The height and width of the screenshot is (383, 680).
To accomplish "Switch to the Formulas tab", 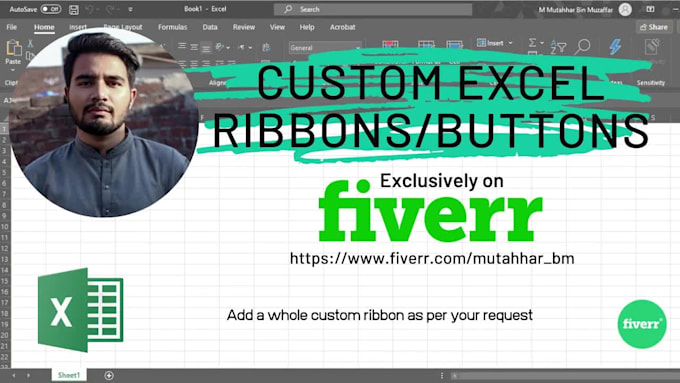I will pos(173,27).
